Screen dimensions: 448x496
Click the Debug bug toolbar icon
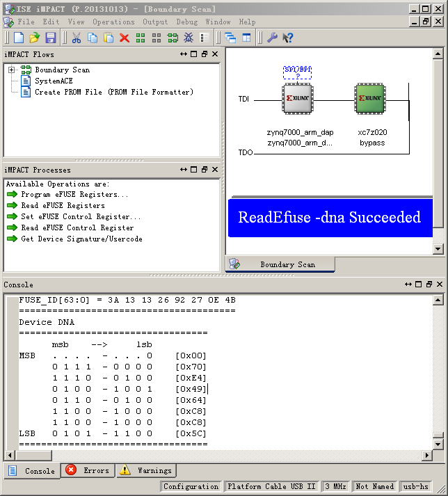[x=189, y=38]
